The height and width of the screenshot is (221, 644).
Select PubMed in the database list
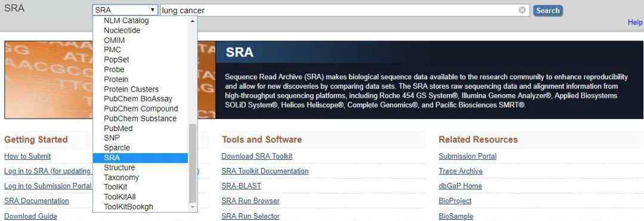[x=141, y=128]
